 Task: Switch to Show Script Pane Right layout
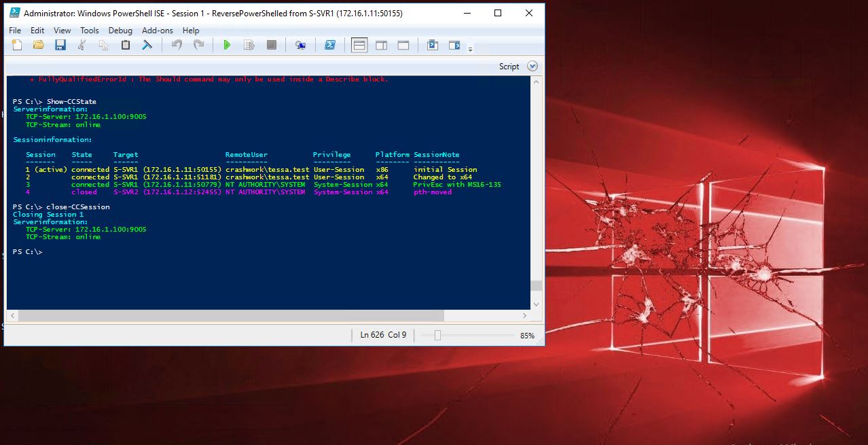[381, 45]
